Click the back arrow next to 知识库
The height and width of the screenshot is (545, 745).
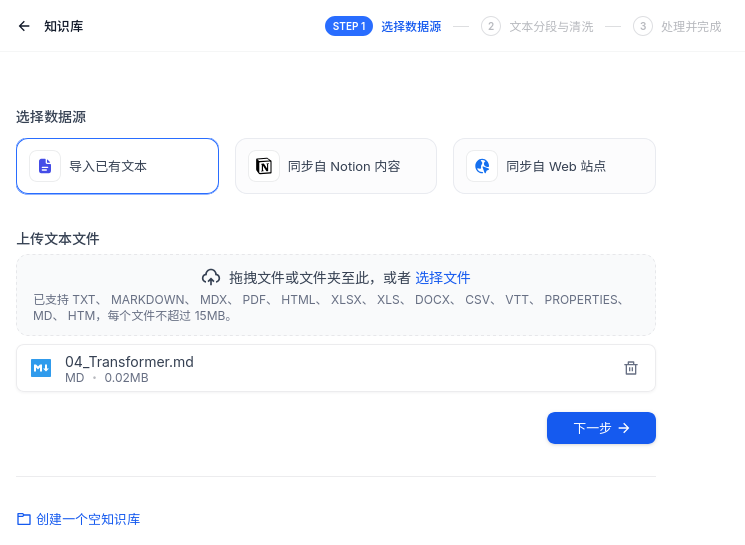pos(24,26)
